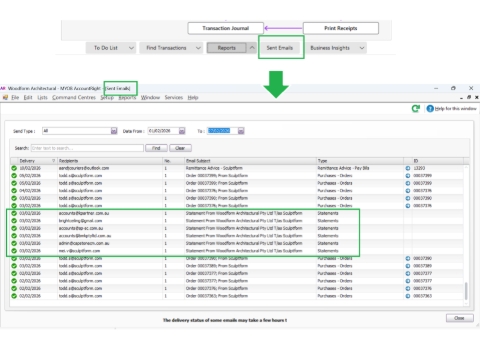Open the Window menu

pyautogui.click(x=150, y=97)
